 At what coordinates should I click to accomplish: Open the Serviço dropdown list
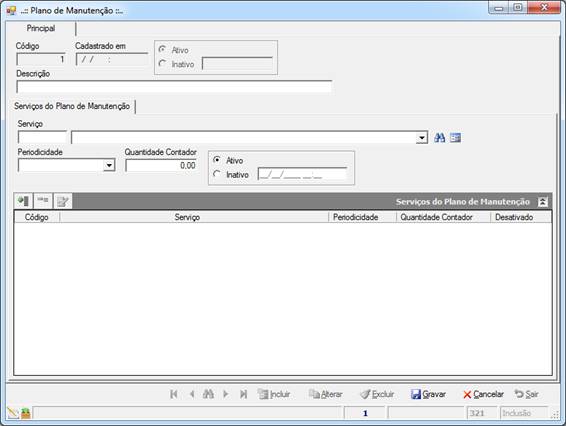click(x=422, y=138)
